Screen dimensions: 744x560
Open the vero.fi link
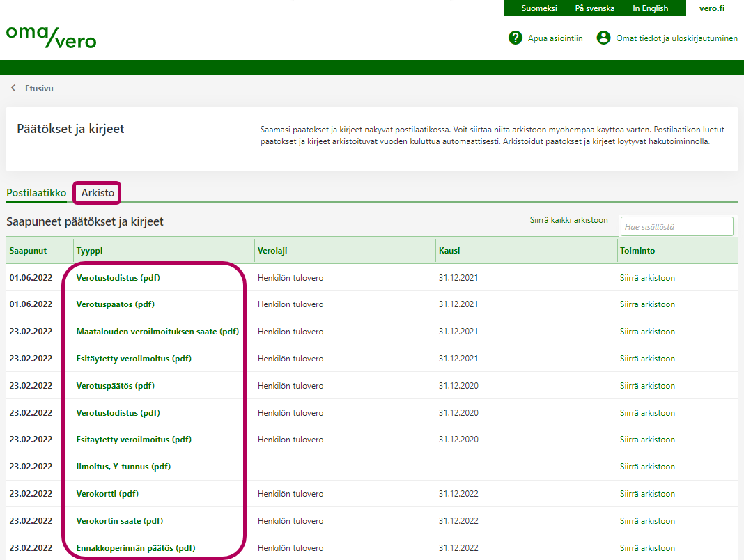click(x=712, y=8)
